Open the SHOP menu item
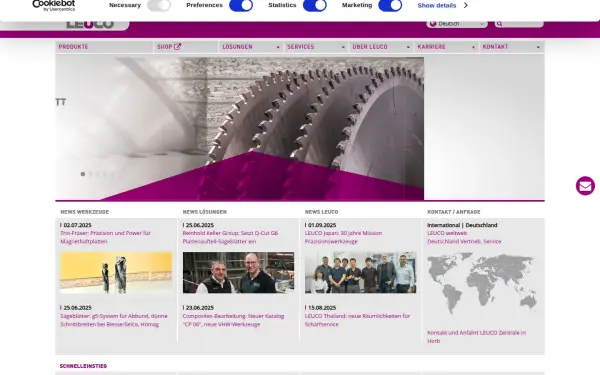 165,47
